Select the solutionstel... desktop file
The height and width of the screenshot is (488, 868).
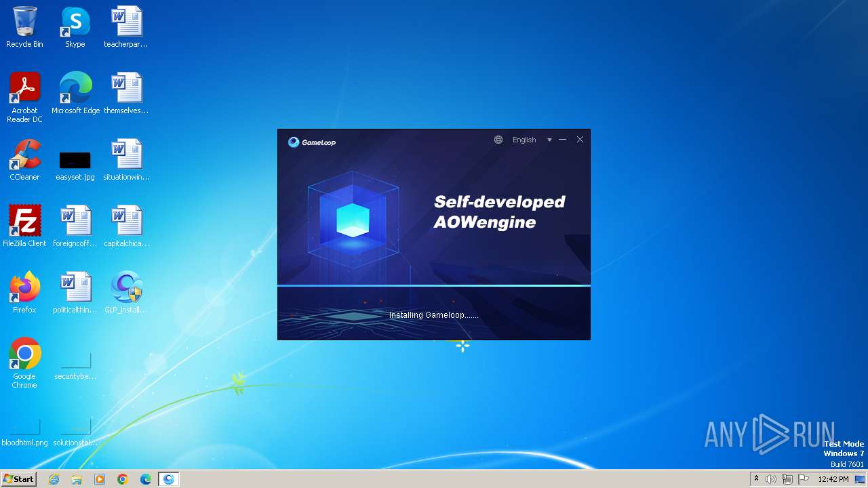[75, 432]
